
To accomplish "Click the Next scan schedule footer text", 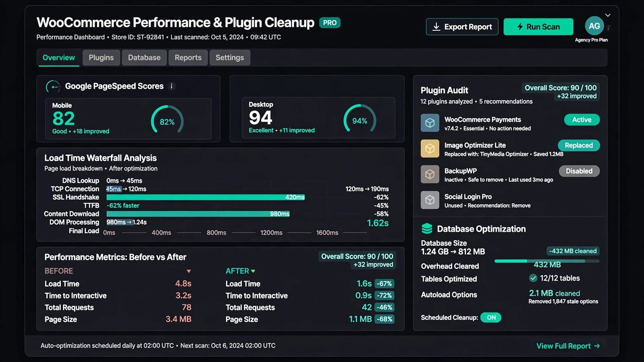I will click(228, 346).
